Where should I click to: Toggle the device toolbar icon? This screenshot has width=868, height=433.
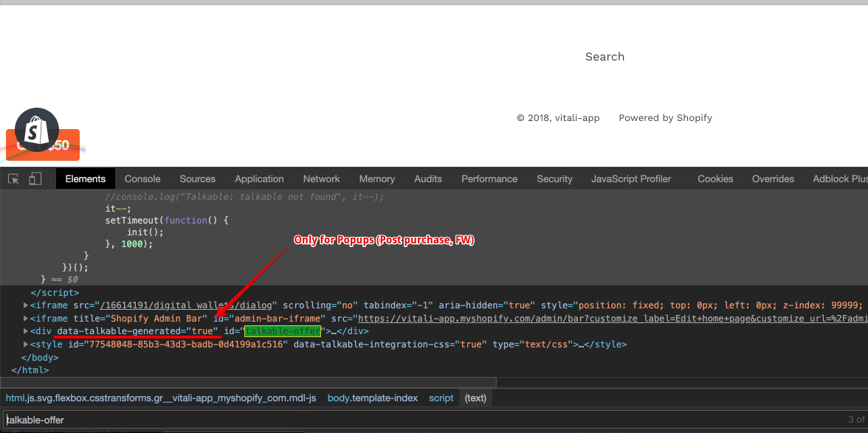35,178
